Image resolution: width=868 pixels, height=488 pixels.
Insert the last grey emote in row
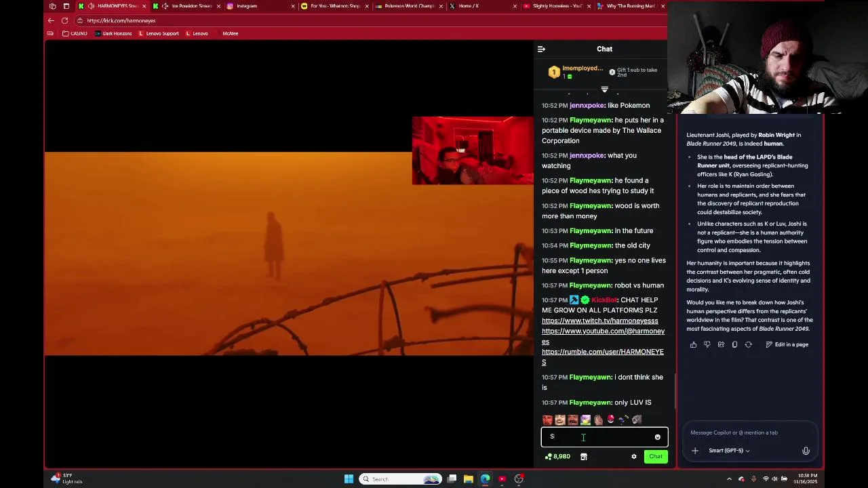(x=637, y=420)
